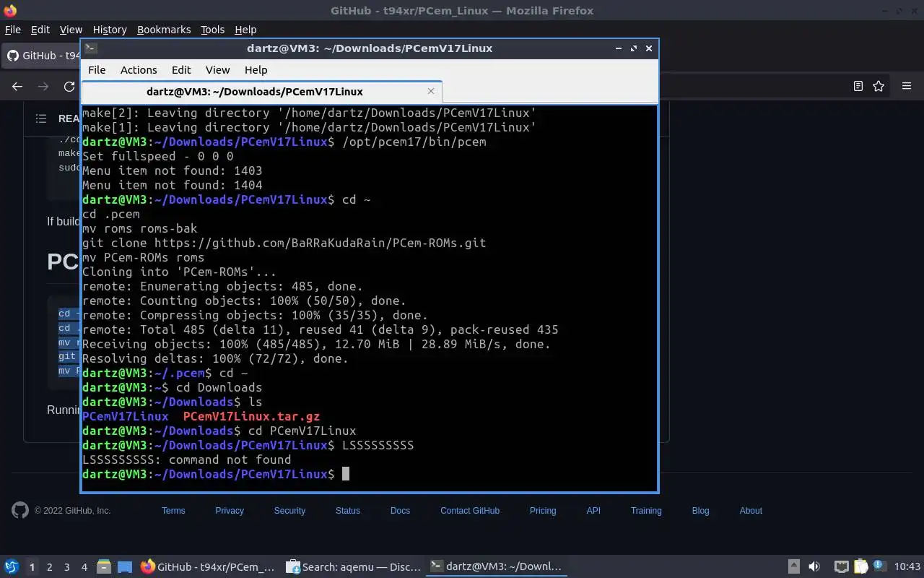Open the terminal View menu

click(217, 70)
